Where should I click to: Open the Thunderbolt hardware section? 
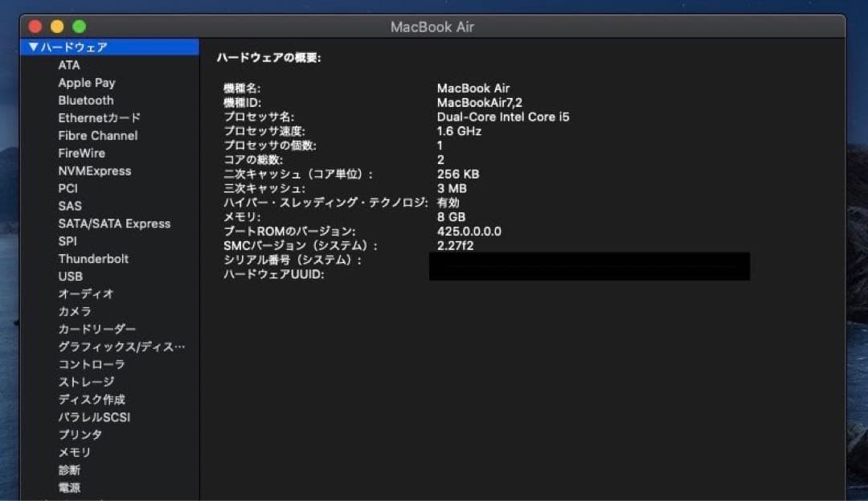(93, 258)
